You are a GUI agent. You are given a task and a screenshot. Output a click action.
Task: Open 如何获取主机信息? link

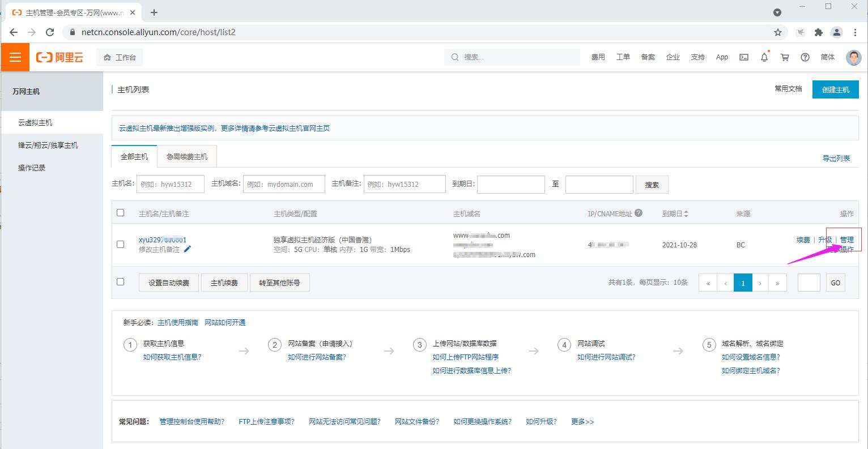[x=172, y=357]
